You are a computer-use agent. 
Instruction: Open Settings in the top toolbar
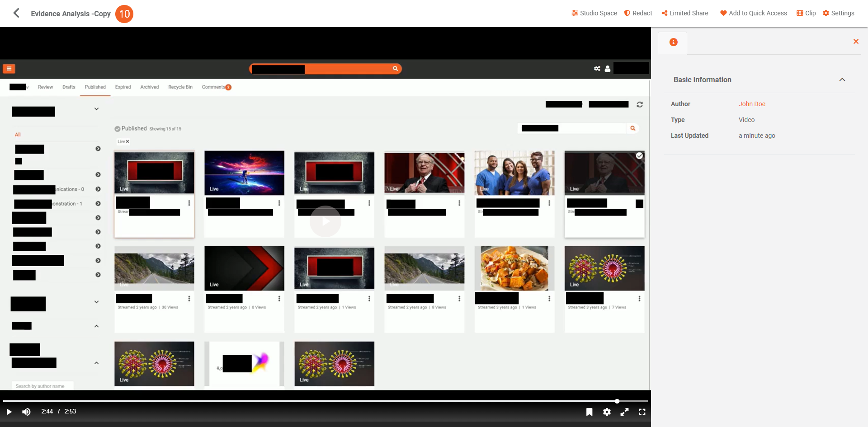pos(838,13)
